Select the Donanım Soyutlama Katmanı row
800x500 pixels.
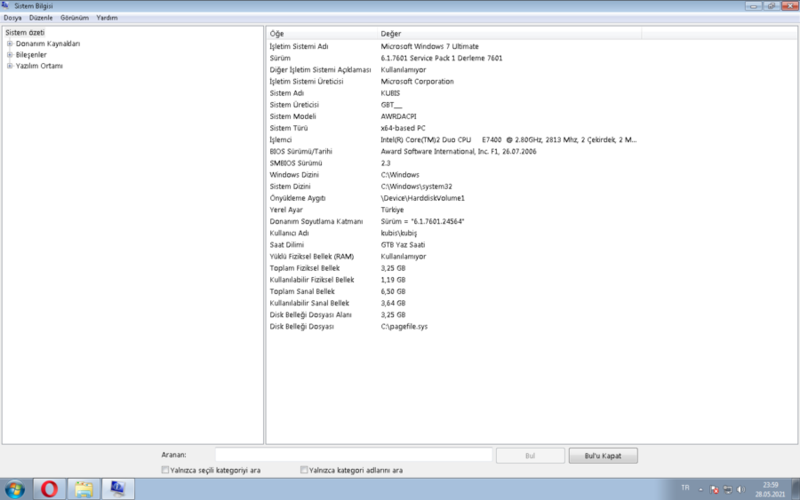[x=316, y=222]
